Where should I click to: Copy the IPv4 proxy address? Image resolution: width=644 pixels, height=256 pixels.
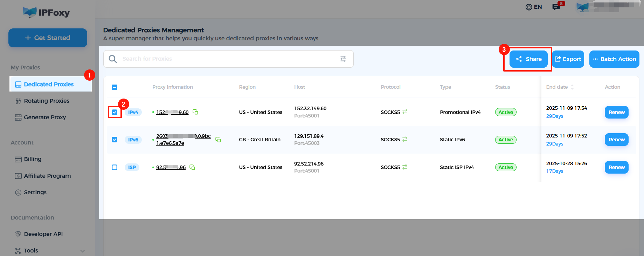[195, 112]
